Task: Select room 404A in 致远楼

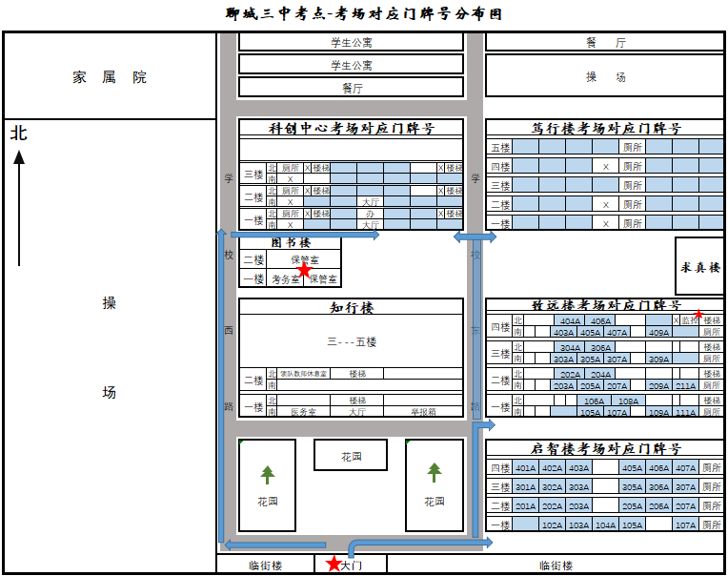Action: (x=569, y=321)
